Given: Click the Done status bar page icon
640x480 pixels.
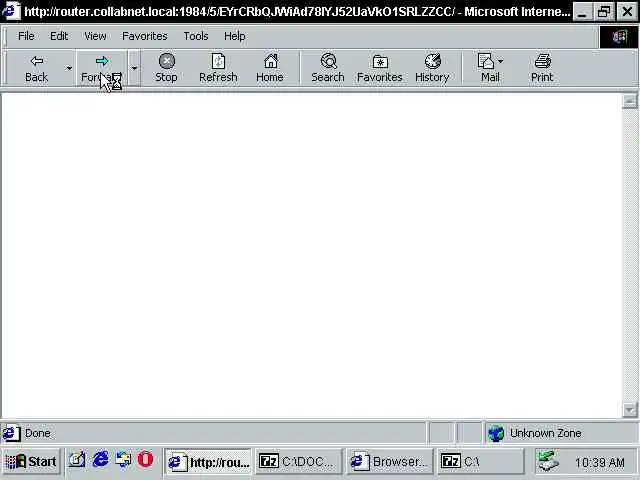Looking at the screenshot, I should tap(11, 433).
